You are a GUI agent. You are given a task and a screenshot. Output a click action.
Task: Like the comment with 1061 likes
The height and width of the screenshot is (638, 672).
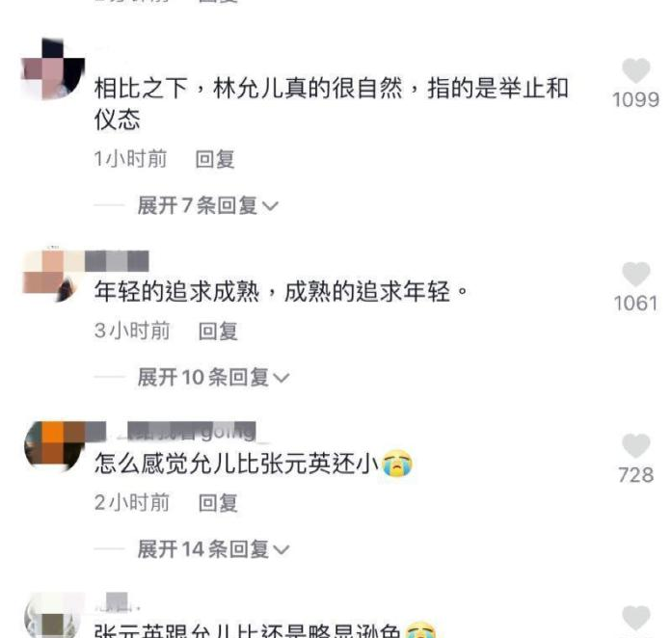coord(636,274)
